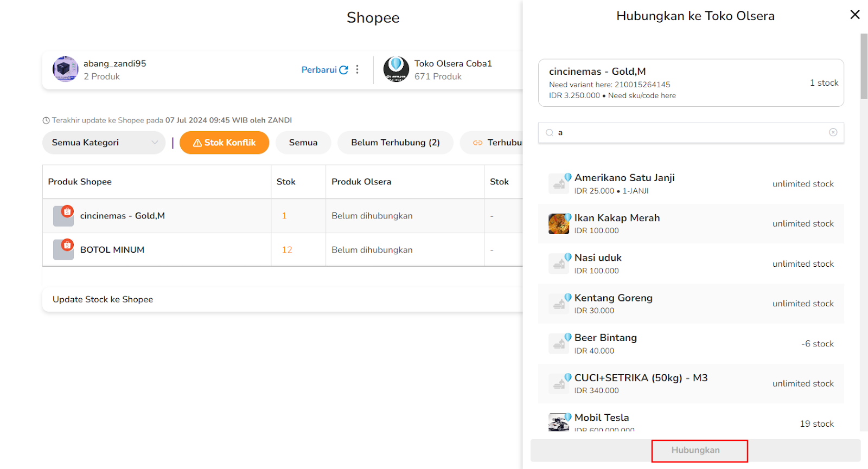Viewport: 868px width, 469px height.
Task: Click the link icon in Terhubung tab
Action: coord(477,143)
